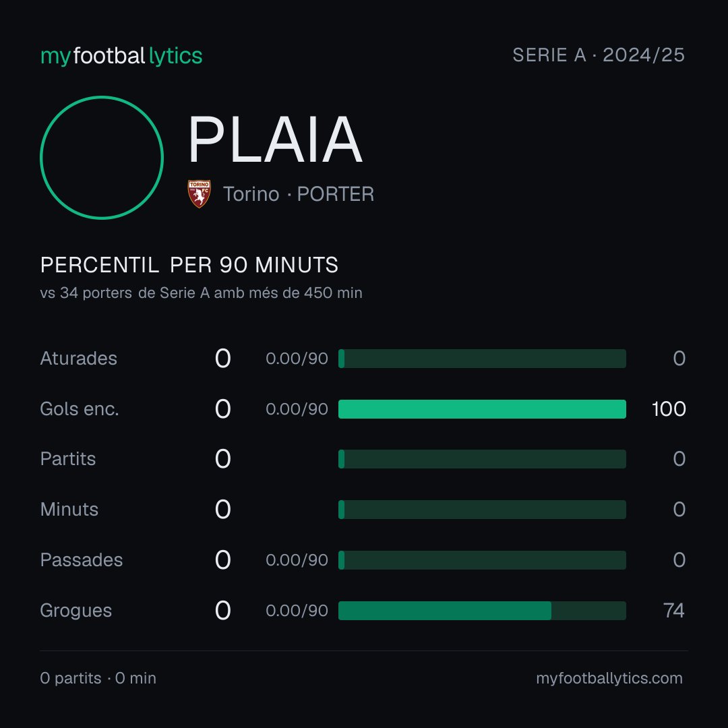The width and height of the screenshot is (728, 728).
Task: Open the myfootballytics.com footer link
Action: click(x=609, y=678)
